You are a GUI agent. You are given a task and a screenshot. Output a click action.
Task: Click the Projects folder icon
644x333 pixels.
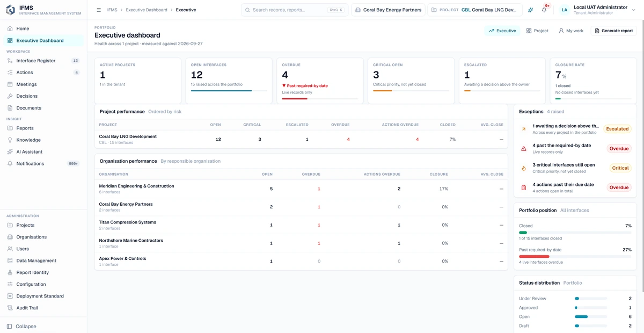10,225
